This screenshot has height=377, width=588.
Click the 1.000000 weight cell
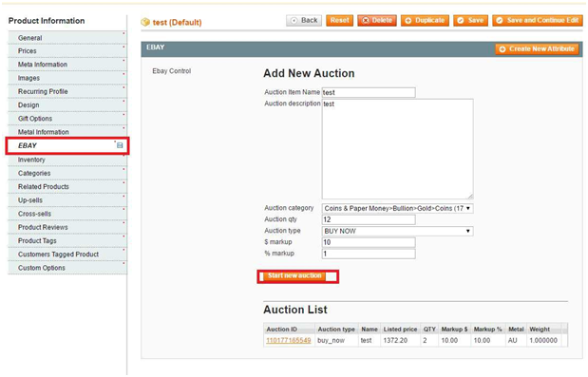pyautogui.click(x=543, y=340)
